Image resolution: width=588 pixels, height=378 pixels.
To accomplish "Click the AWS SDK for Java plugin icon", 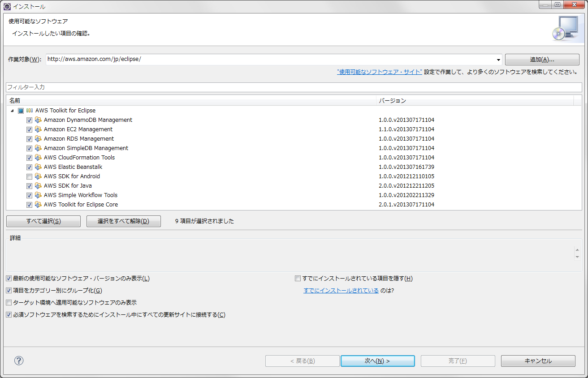I will click(x=38, y=185).
